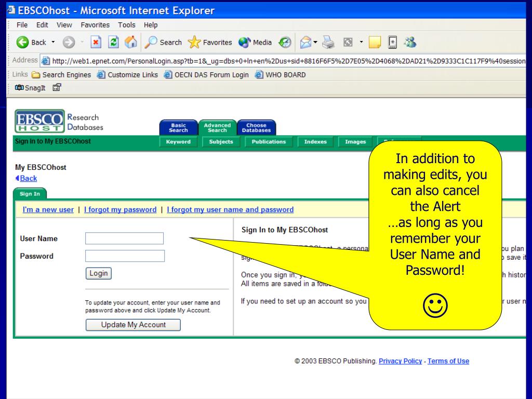Click the Subjects button

point(221,141)
